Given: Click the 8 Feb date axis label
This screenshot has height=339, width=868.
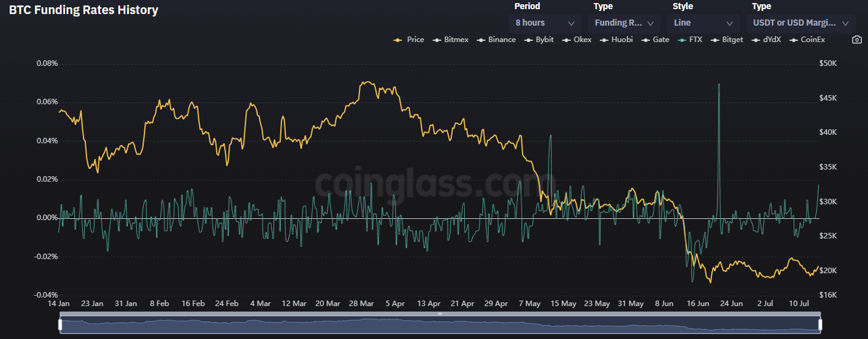Looking at the screenshot, I should tap(160, 303).
